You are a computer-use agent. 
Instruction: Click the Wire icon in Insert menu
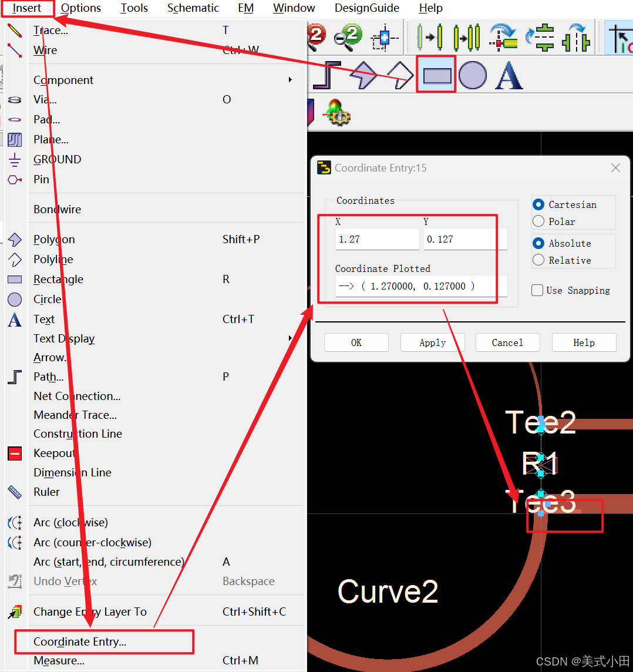[x=15, y=51]
